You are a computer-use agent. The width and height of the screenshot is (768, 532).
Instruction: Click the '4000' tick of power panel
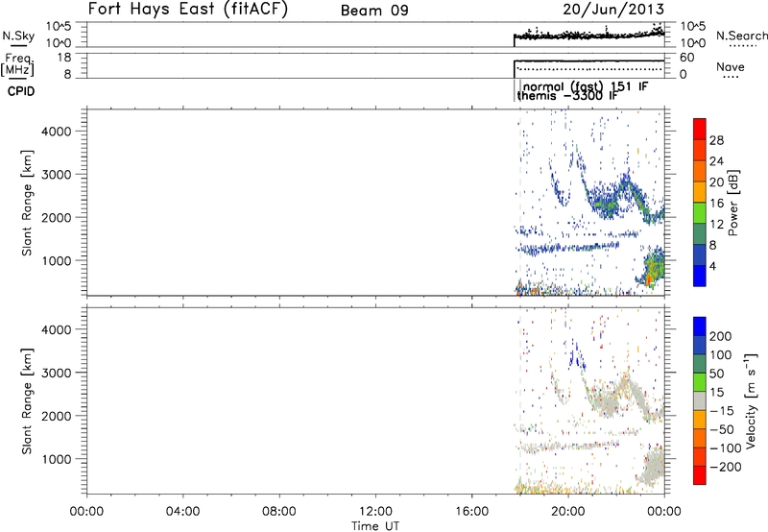point(57,132)
